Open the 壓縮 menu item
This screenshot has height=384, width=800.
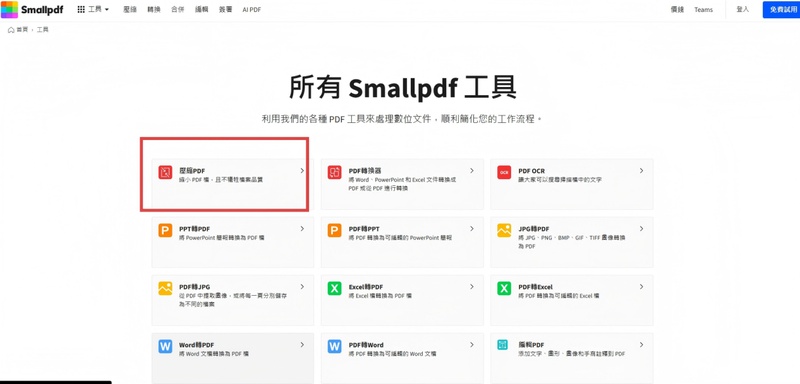pos(130,10)
